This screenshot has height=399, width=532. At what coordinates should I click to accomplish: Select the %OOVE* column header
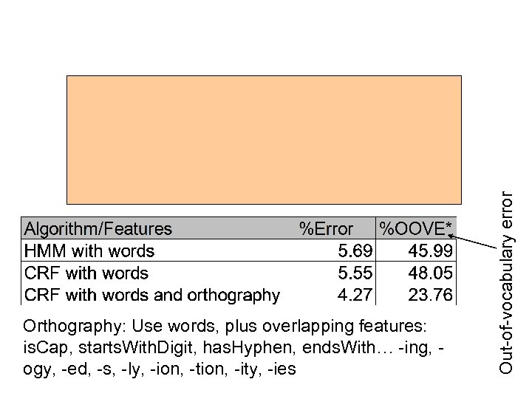(x=415, y=228)
